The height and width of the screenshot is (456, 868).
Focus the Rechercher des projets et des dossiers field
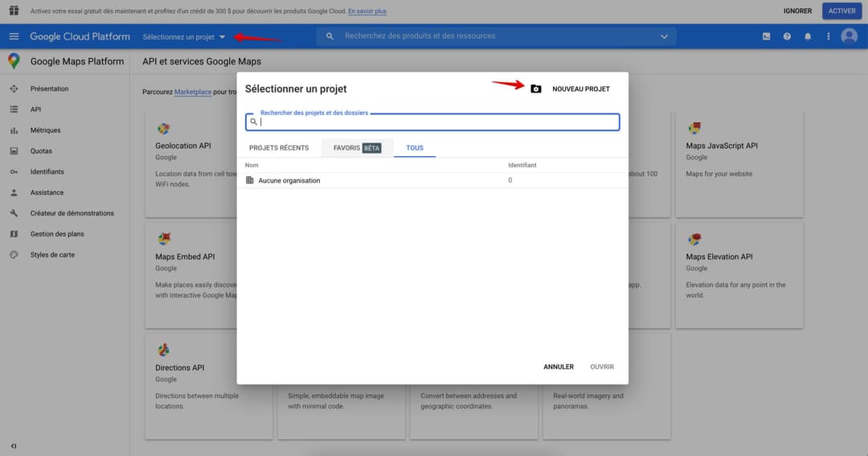(432, 122)
